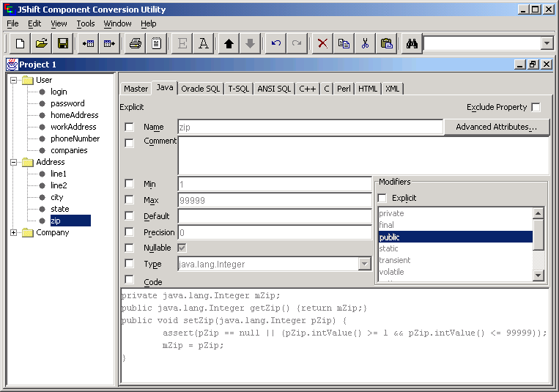This screenshot has width=559, height=392.
Task: Undo the last action with blue arrow
Action: (276, 43)
